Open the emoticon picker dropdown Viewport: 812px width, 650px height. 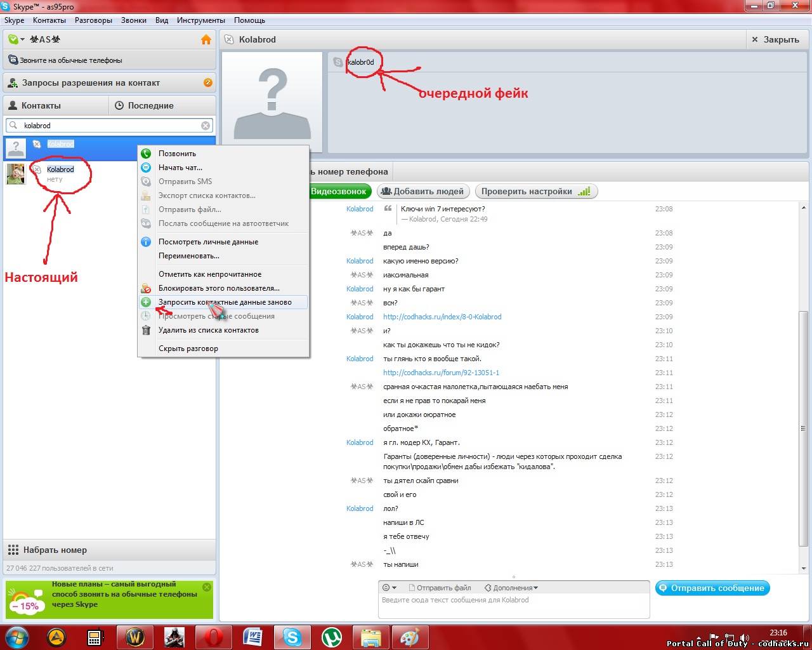coord(390,588)
